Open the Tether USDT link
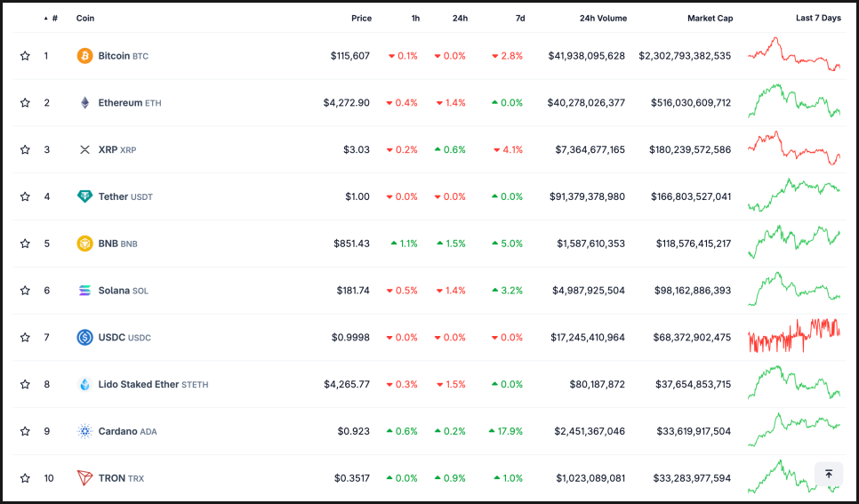The image size is (859, 504). pyautogui.click(x=125, y=196)
